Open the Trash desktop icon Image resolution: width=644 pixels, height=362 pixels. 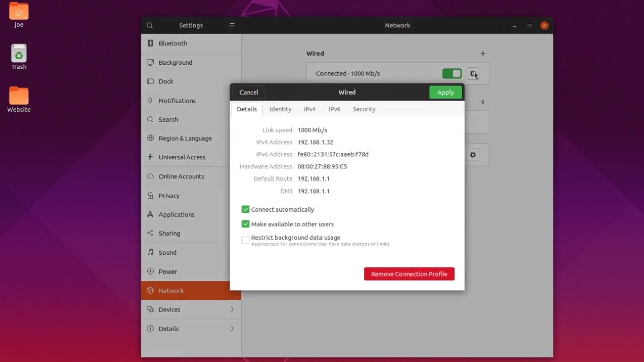[x=19, y=53]
